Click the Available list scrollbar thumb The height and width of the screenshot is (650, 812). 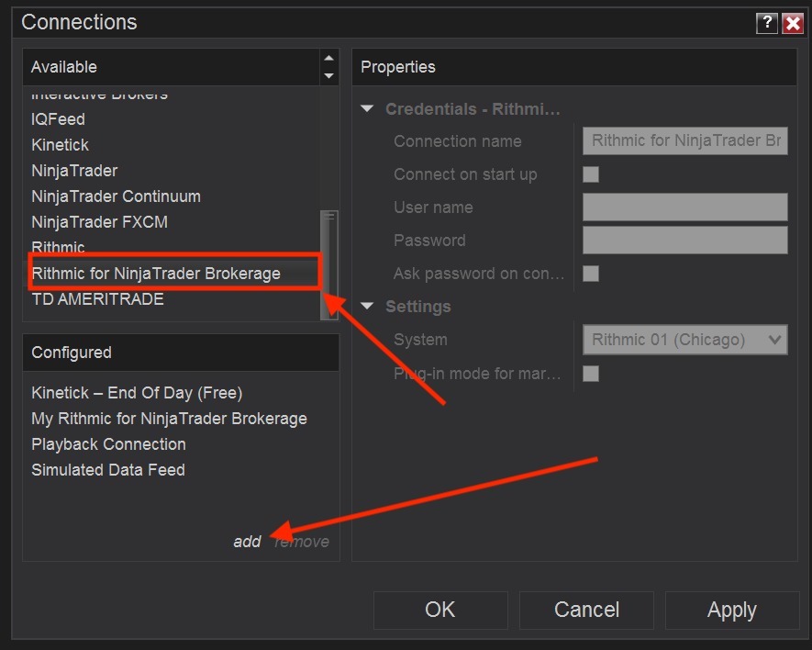[328, 265]
